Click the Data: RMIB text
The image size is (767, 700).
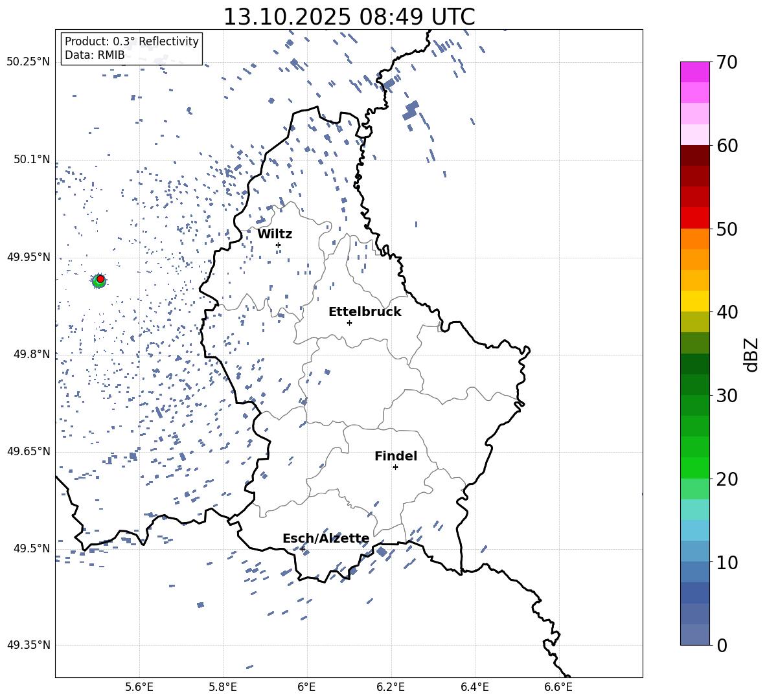pos(95,55)
